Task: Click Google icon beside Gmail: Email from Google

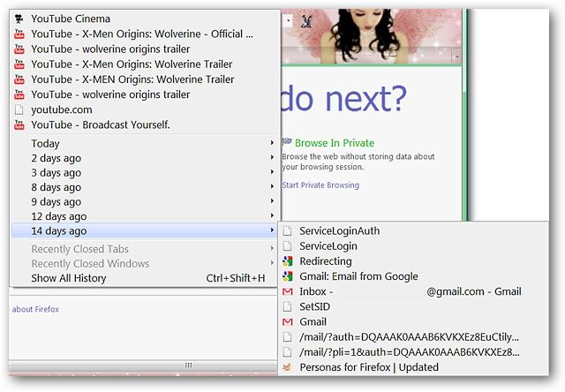Action: [x=288, y=276]
